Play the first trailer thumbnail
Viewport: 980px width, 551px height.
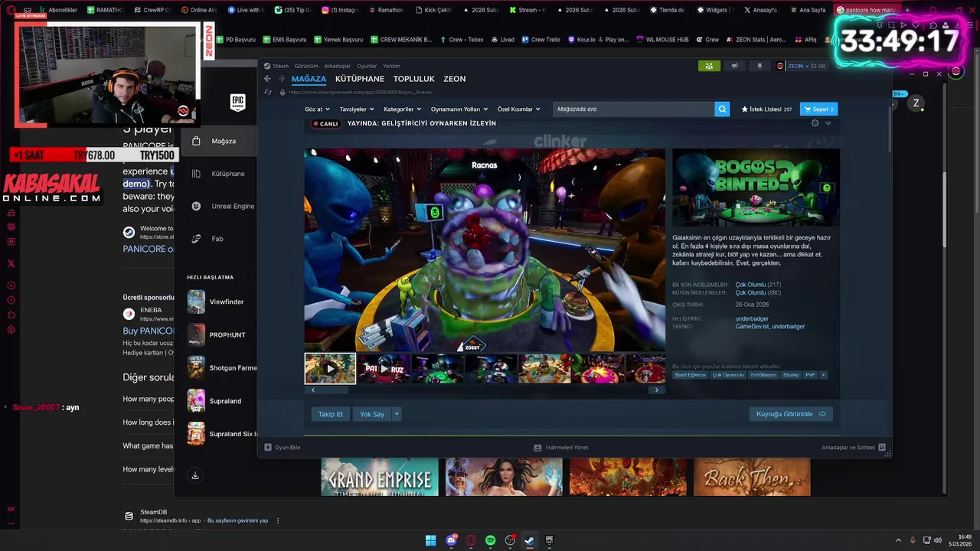(x=331, y=368)
